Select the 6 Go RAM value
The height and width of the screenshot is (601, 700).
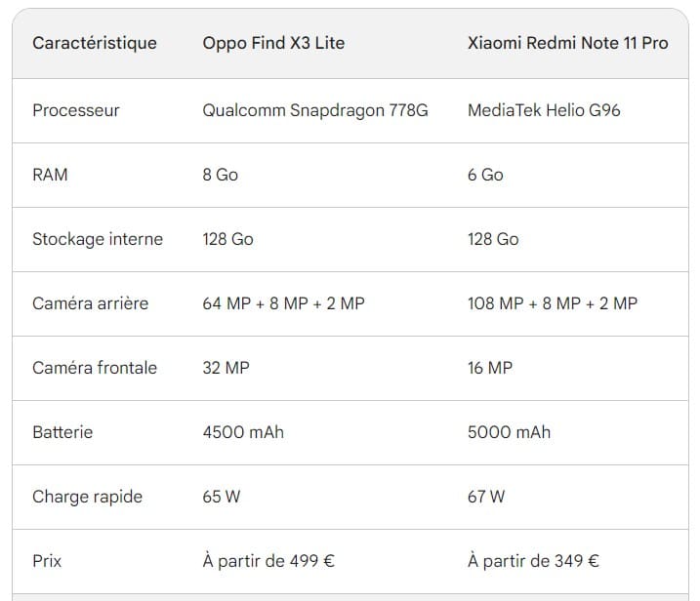coord(485,175)
